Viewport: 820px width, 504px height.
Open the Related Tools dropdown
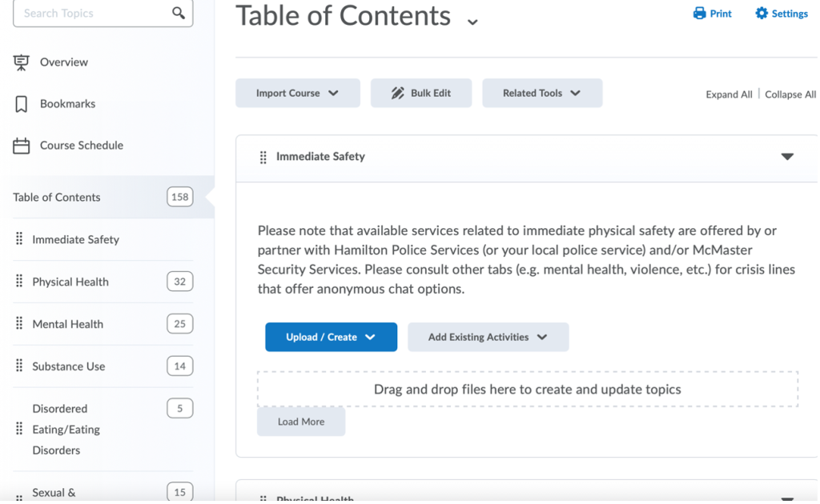tap(542, 92)
